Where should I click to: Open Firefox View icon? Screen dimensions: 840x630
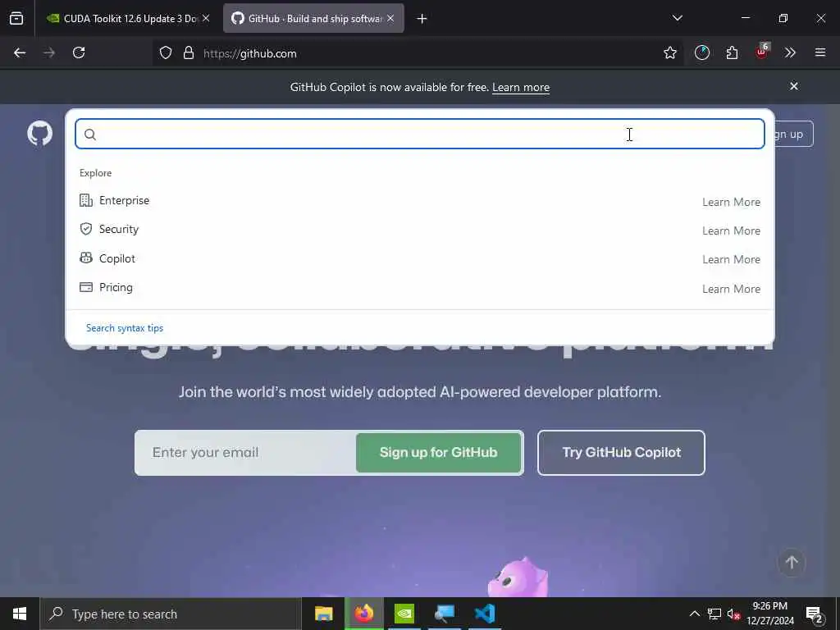click(16, 19)
